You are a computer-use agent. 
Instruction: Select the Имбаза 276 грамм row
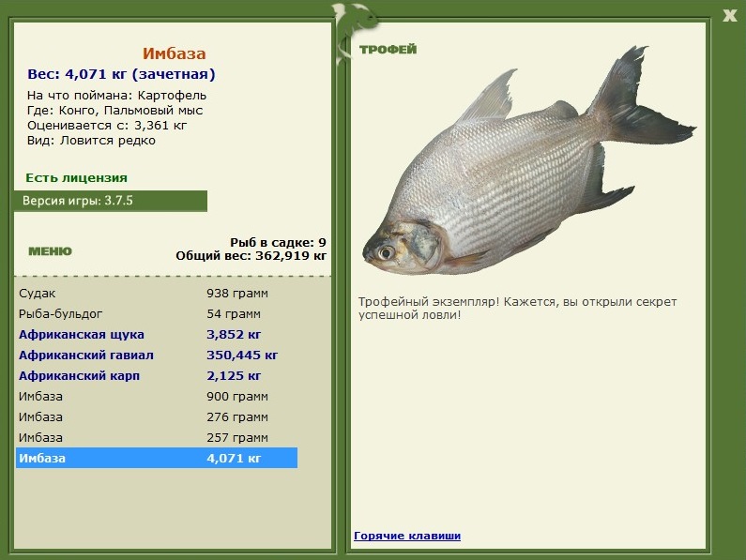coord(157,416)
